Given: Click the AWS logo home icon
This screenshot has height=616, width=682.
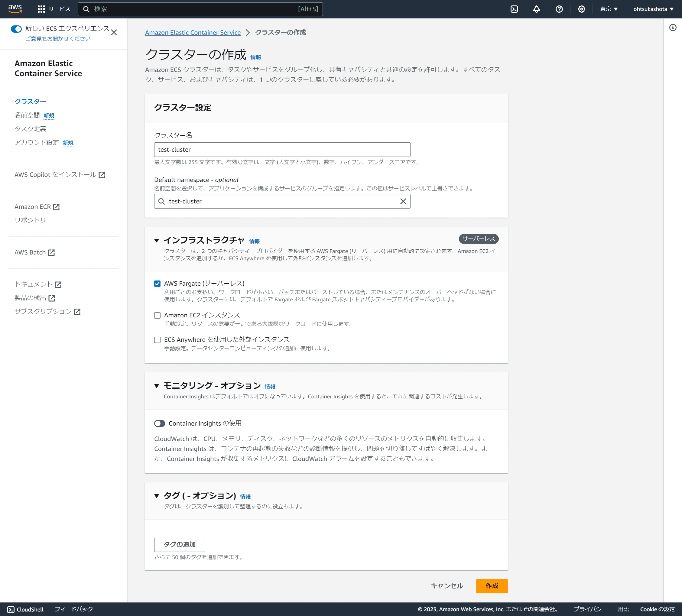Looking at the screenshot, I should coord(15,9).
